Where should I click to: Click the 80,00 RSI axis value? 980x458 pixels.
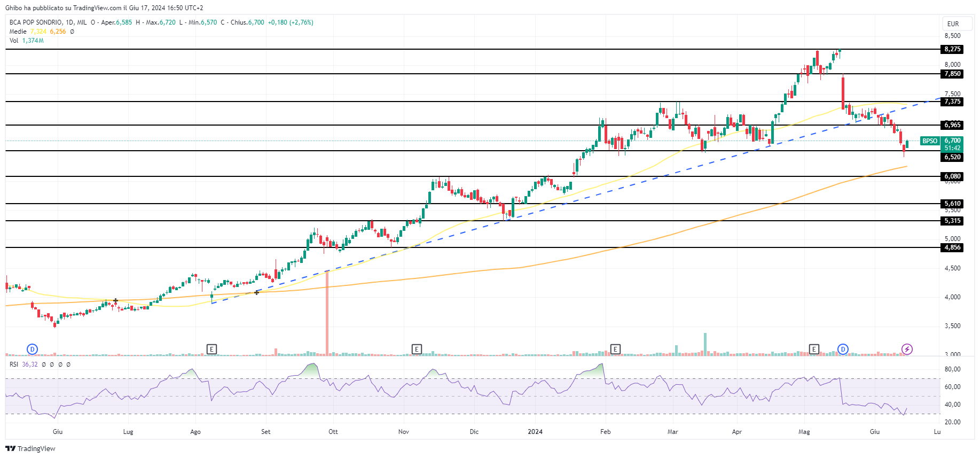[x=952, y=369]
